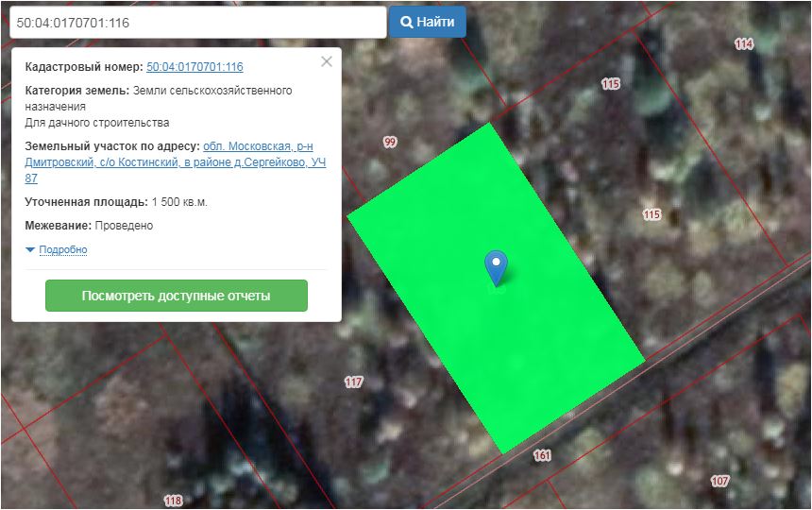Click the blue map pin marker
The image size is (812, 510).
496,265
